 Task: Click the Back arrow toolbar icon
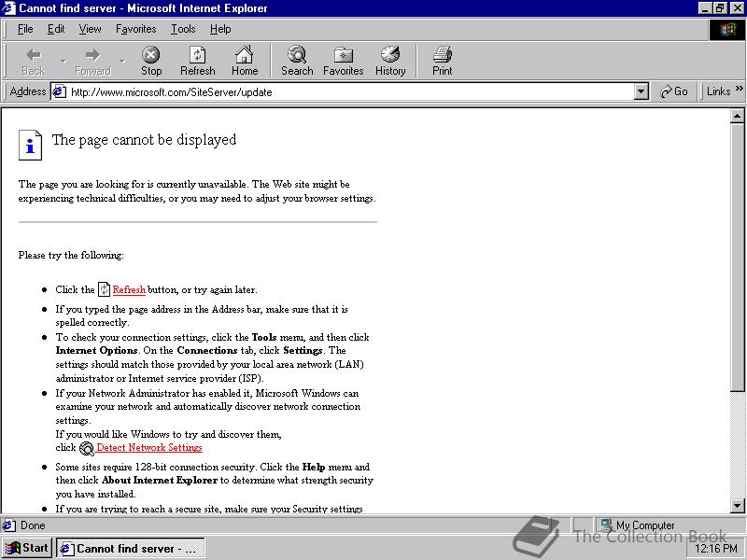click(x=34, y=55)
